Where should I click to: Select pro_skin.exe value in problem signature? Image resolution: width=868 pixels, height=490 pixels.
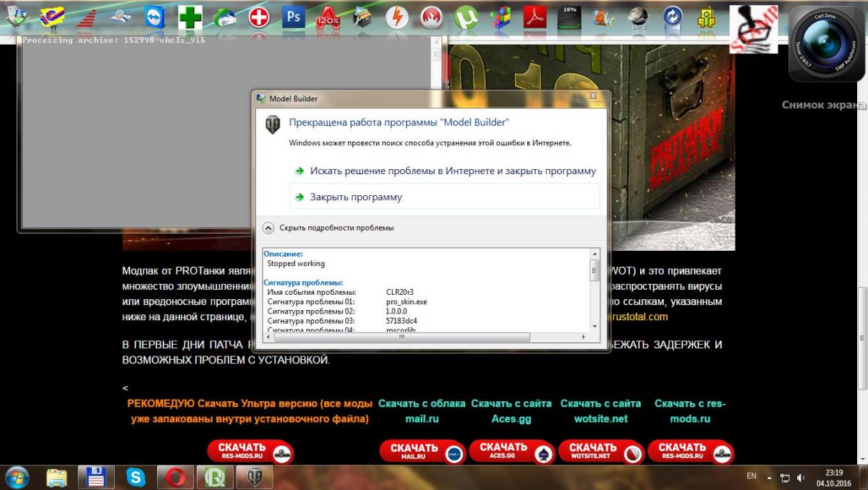(x=407, y=301)
